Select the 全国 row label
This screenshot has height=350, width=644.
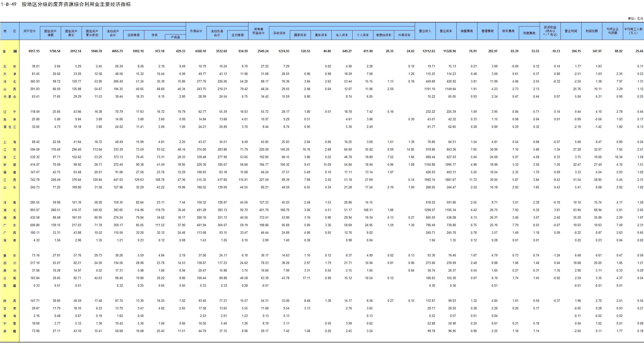(9, 51)
